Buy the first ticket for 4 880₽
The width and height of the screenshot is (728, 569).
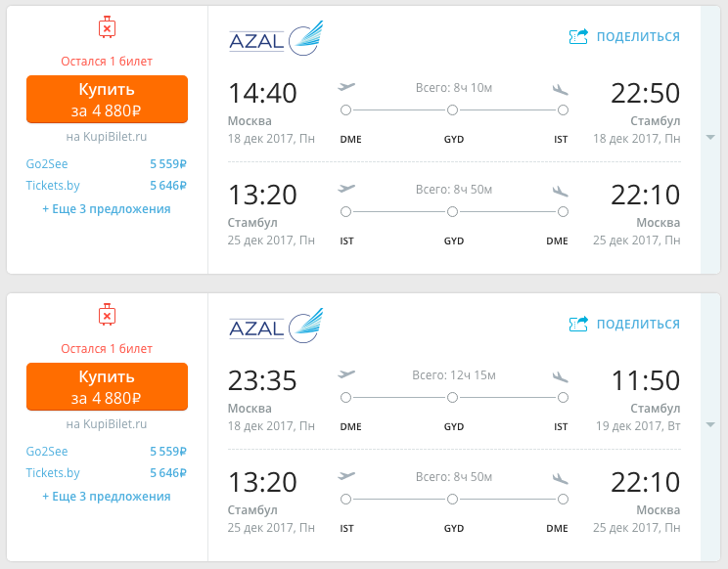[107, 100]
